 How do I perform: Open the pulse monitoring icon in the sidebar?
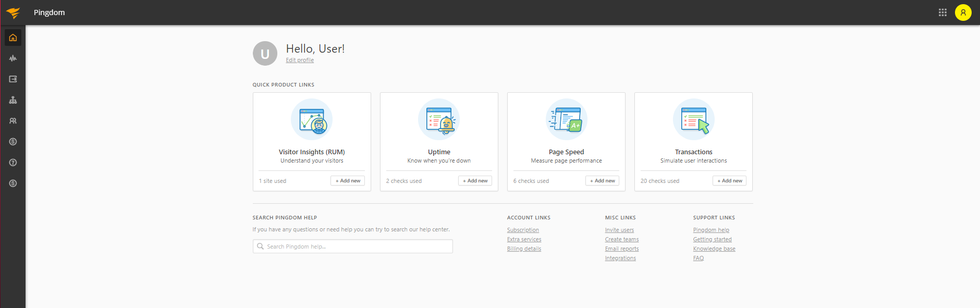[13, 58]
